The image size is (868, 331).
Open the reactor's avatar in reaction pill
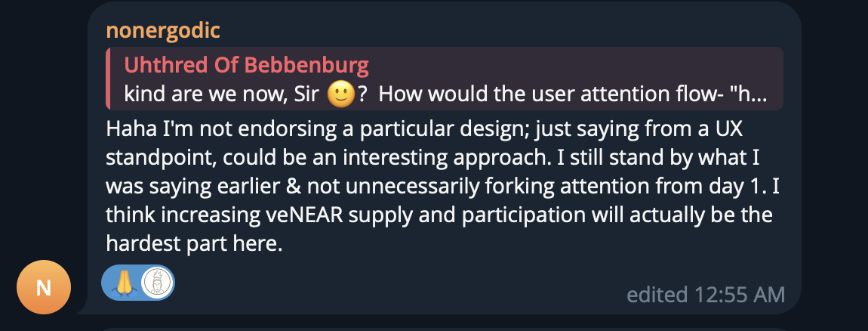tap(156, 283)
